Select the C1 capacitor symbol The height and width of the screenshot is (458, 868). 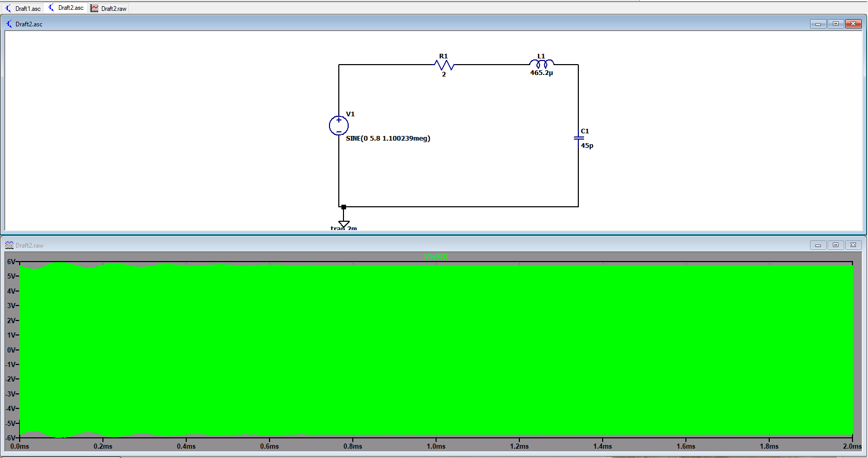(578, 138)
